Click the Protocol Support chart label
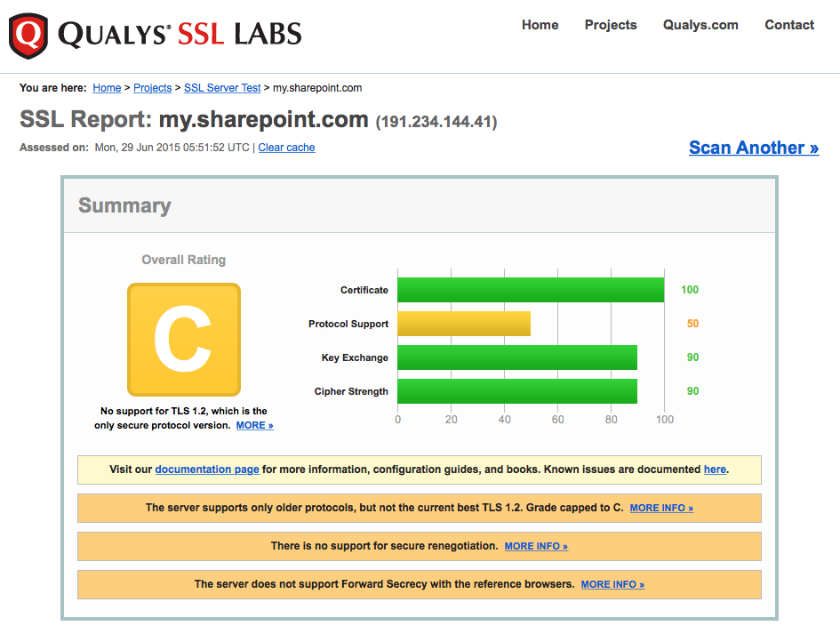Screen dimensions: 840x634 click(x=348, y=324)
